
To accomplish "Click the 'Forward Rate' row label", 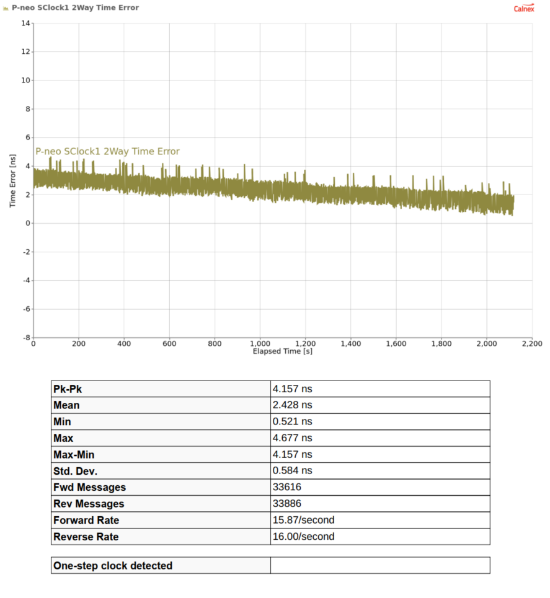I will tap(86, 520).
